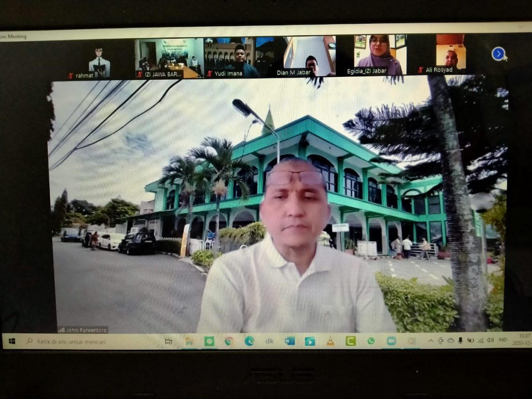The image size is (532, 399).
Task: Open VLC media player from the taskbar
Action: tap(330, 341)
